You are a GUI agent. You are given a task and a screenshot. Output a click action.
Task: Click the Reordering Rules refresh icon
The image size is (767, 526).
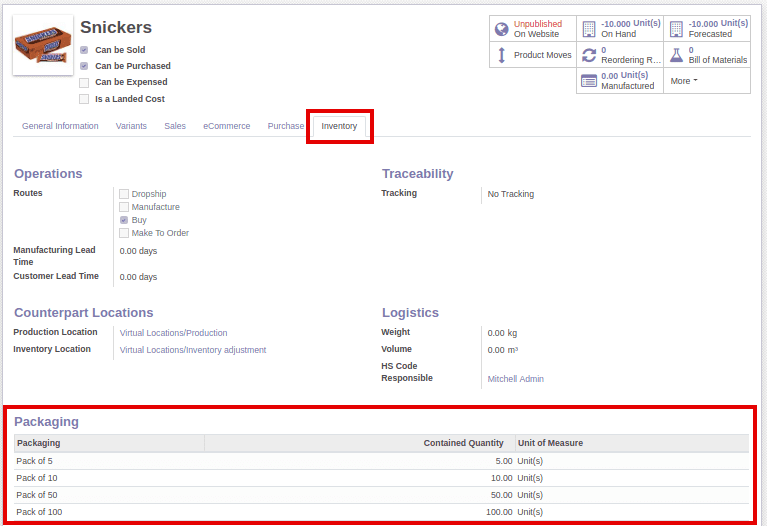pos(589,55)
